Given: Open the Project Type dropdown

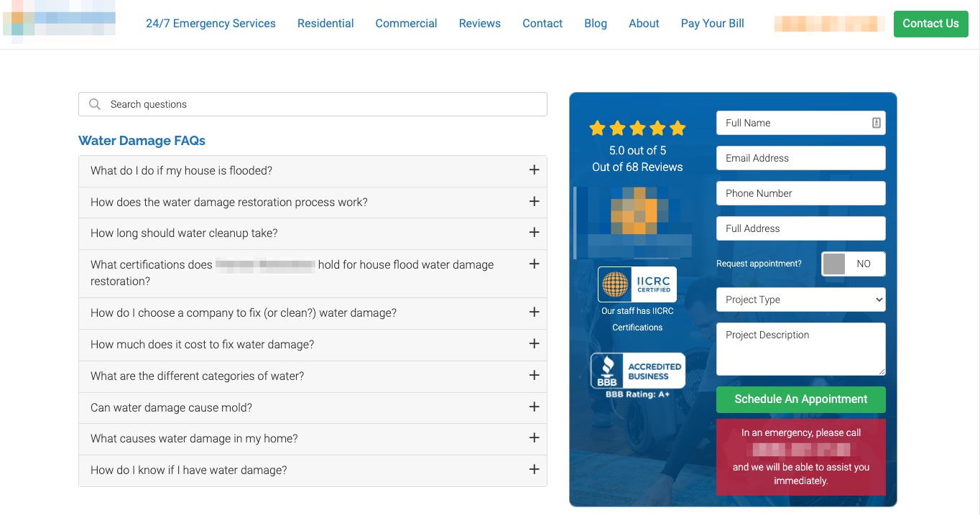Looking at the screenshot, I should click(x=800, y=300).
